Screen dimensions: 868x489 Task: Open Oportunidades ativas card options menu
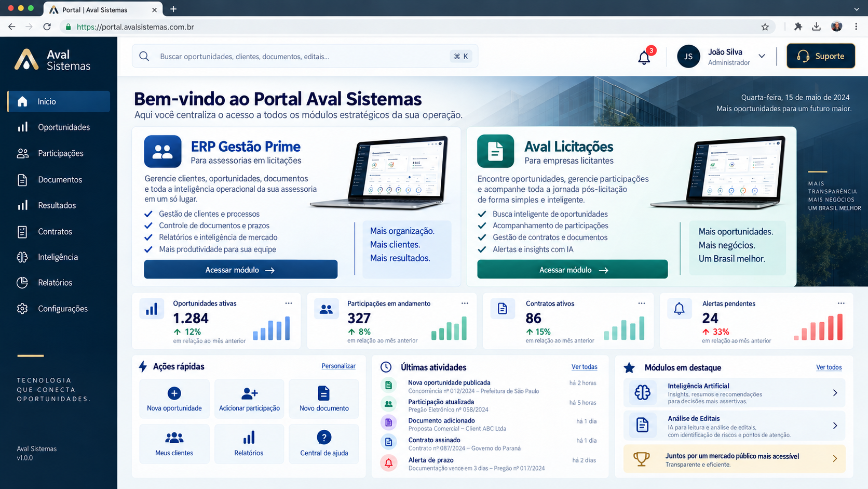pyautogui.click(x=289, y=303)
